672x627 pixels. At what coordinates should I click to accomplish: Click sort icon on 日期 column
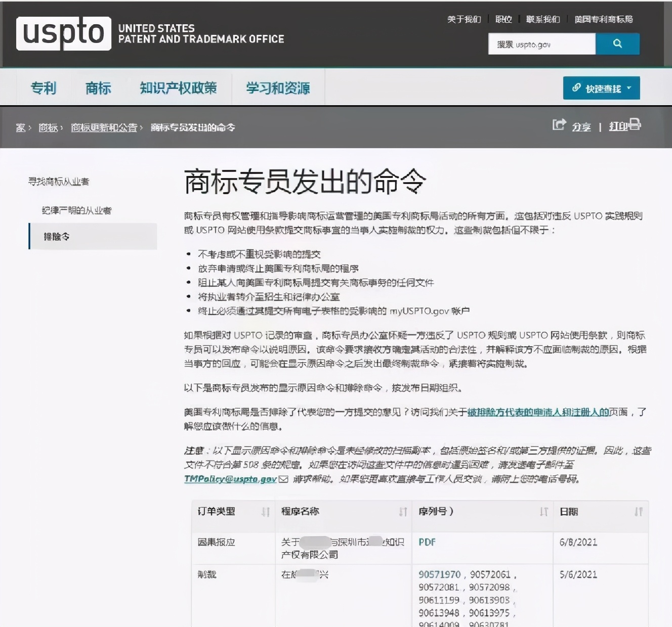pyautogui.click(x=639, y=512)
